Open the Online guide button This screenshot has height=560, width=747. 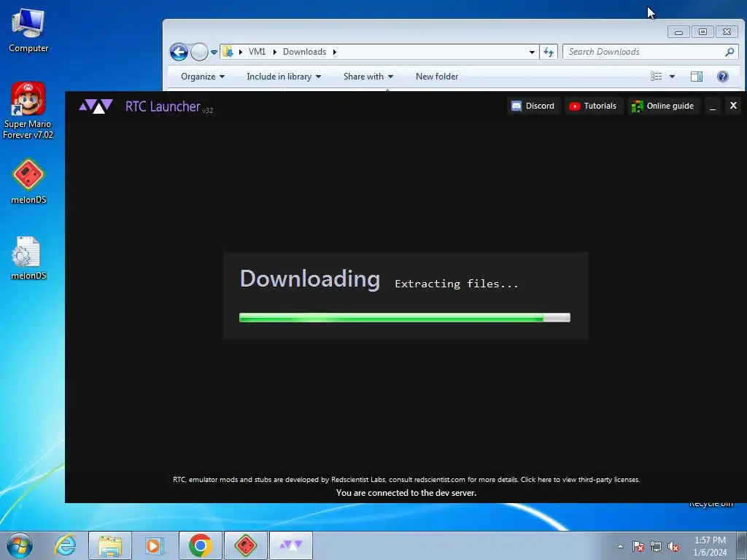point(662,106)
